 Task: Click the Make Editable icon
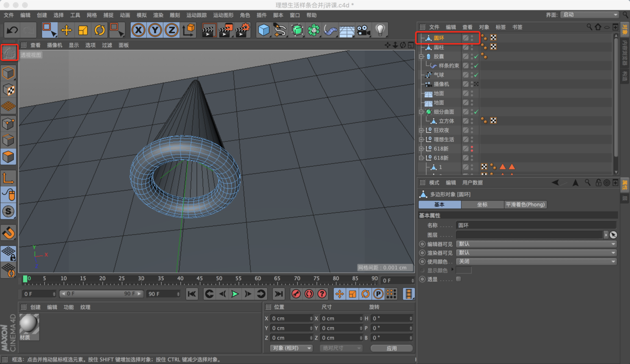(9, 53)
